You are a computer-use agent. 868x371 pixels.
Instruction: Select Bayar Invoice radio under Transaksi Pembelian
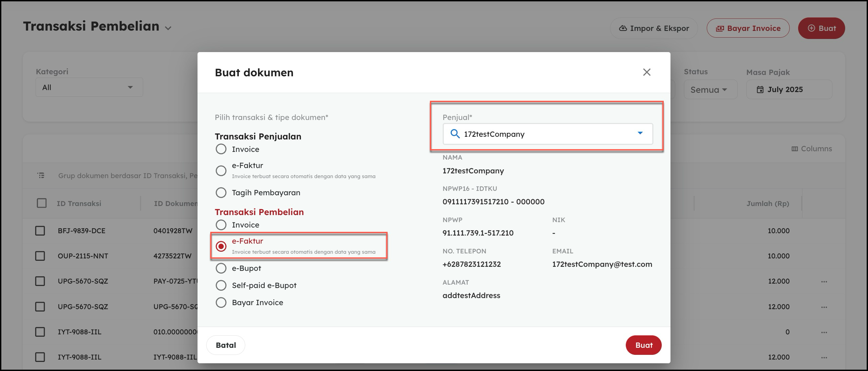(x=221, y=302)
